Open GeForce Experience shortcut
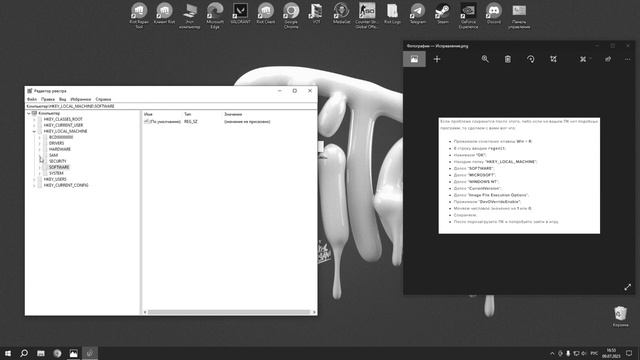The height and width of the screenshot is (360, 640). [x=468, y=16]
